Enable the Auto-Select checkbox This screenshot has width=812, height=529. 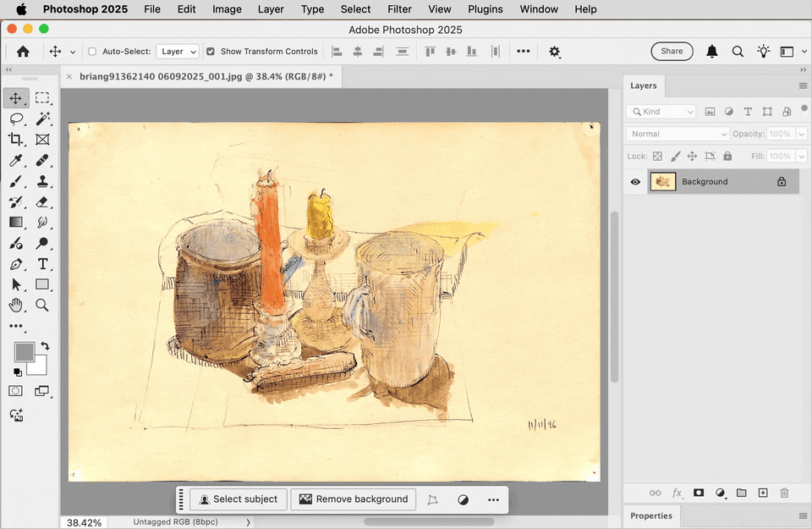(92, 51)
